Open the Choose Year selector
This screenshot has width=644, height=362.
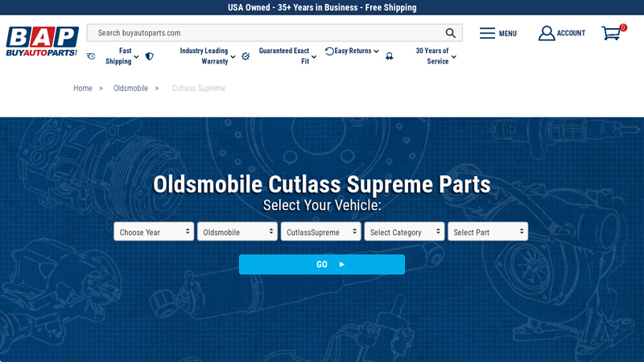click(154, 232)
